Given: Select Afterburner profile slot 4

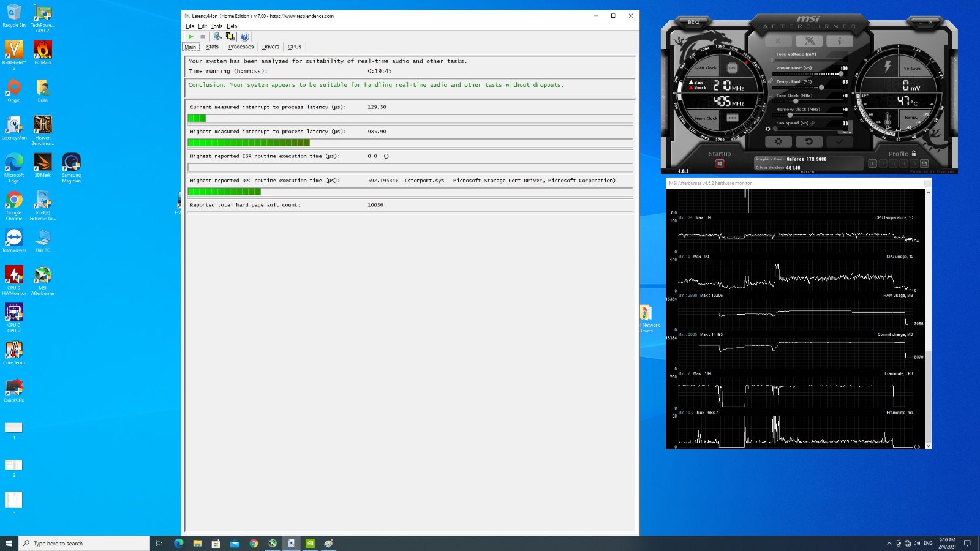Looking at the screenshot, I should click(904, 163).
